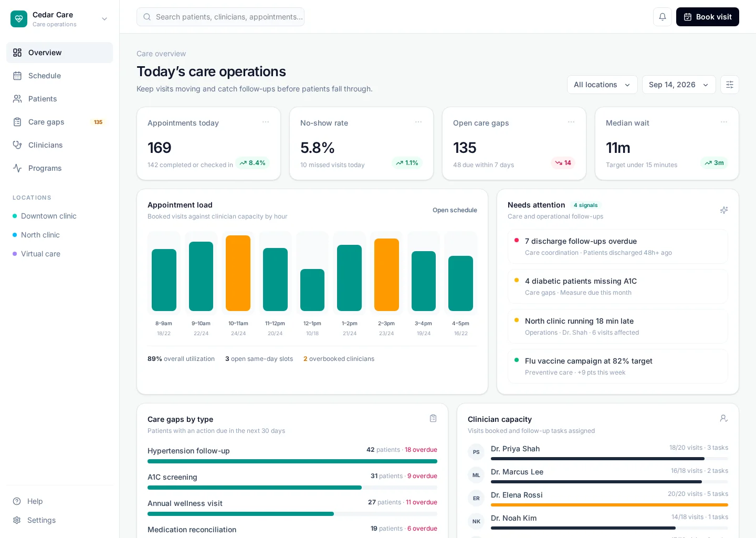
Task: Open the filter settings sliders icon
Action: click(x=730, y=85)
